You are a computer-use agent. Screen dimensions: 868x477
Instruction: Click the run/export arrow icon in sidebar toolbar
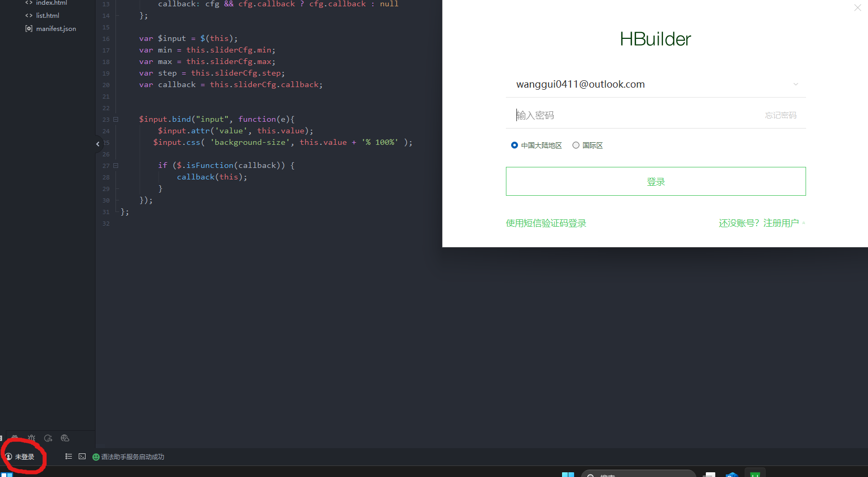(x=48, y=438)
